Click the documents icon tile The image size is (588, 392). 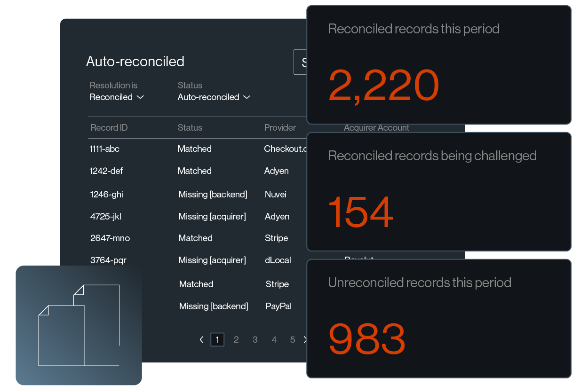click(x=79, y=325)
